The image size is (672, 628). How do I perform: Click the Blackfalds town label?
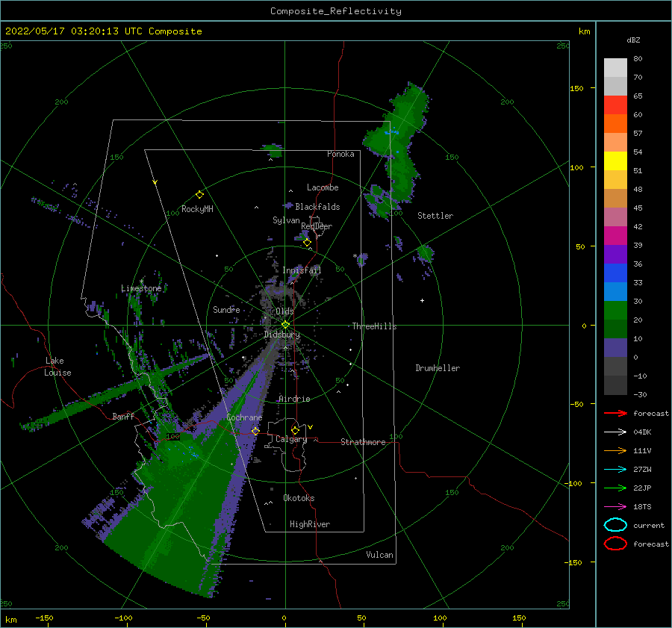(x=317, y=207)
